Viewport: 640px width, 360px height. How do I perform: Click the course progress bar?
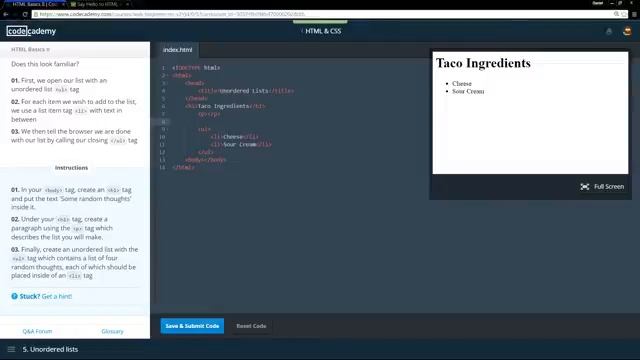(320, 22)
